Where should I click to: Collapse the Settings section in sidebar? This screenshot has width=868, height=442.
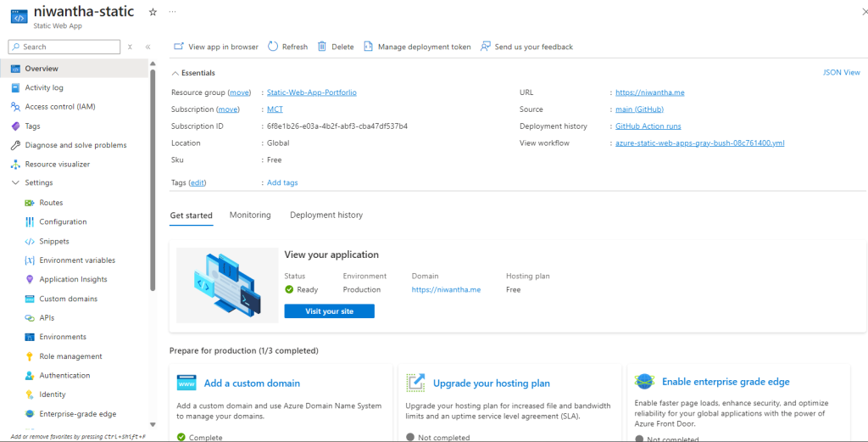[x=16, y=183]
